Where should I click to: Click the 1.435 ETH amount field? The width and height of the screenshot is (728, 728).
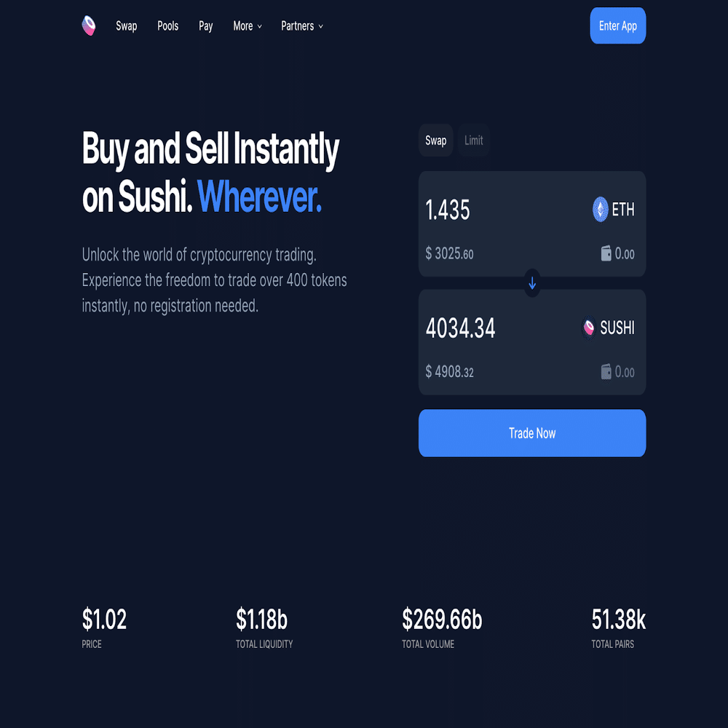point(448,210)
